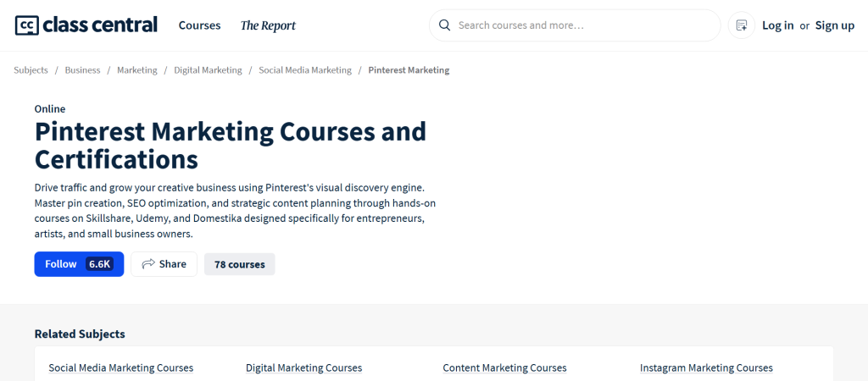Viewport: 868px width, 381px height.
Task: Click the Log in link
Action: click(777, 25)
